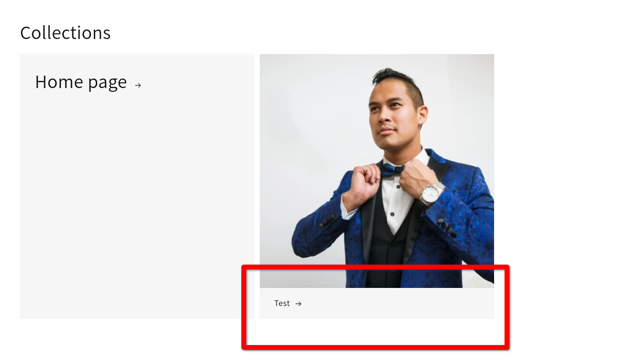The width and height of the screenshot is (644, 356).
Task: Click the light wall left of the man
Action: [x=309, y=133]
